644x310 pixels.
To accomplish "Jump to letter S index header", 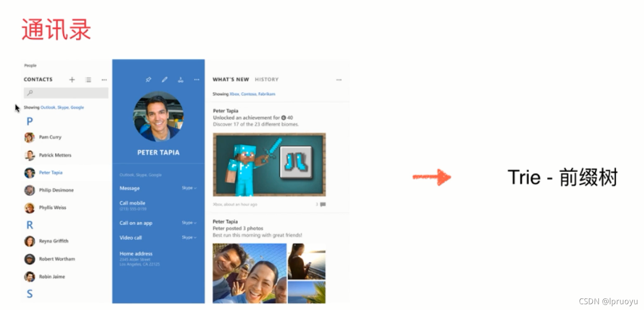I will (x=30, y=294).
